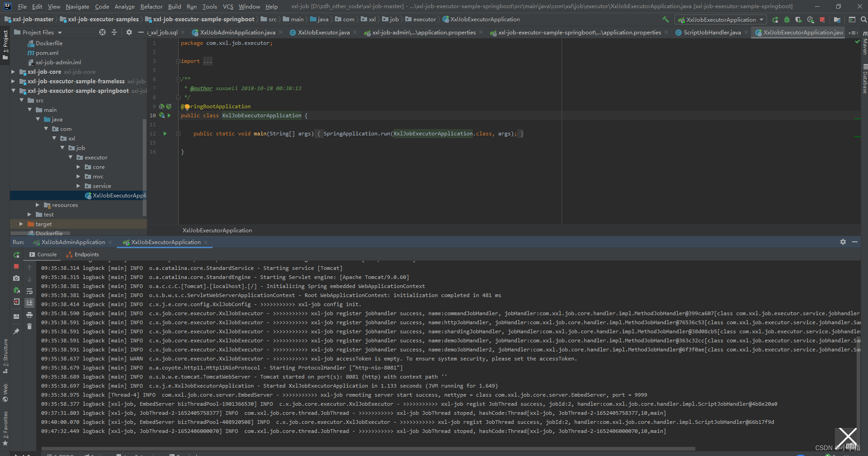Show the hidden editor tabs list
Image resolution: width=868 pixels, height=456 pixels.
coord(853,33)
